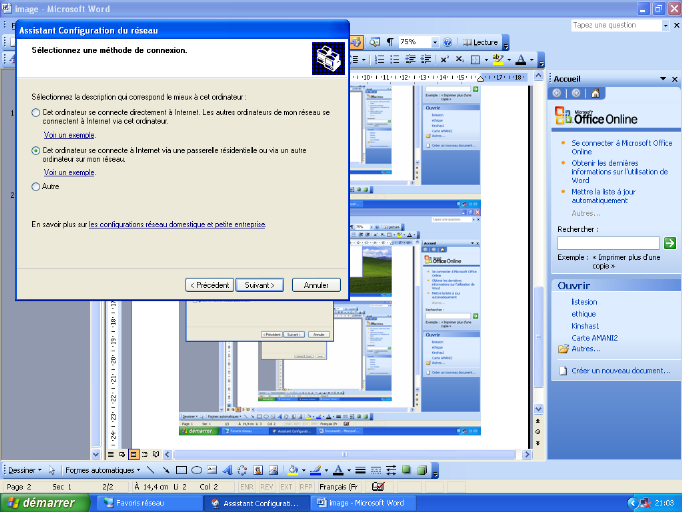
Task: Click Suivant button in the wizard
Action: pos(260,285)
